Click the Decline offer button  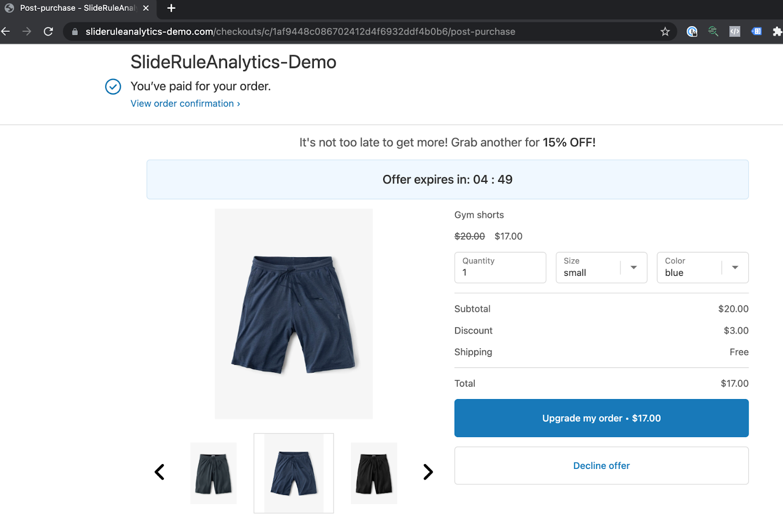coord(601,465)
